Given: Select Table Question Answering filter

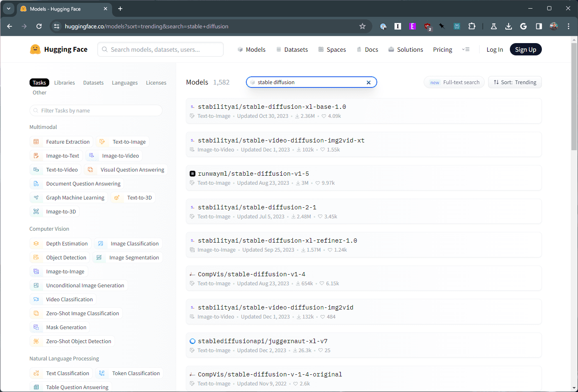Looking at the screenshot, I should (71, 387).
